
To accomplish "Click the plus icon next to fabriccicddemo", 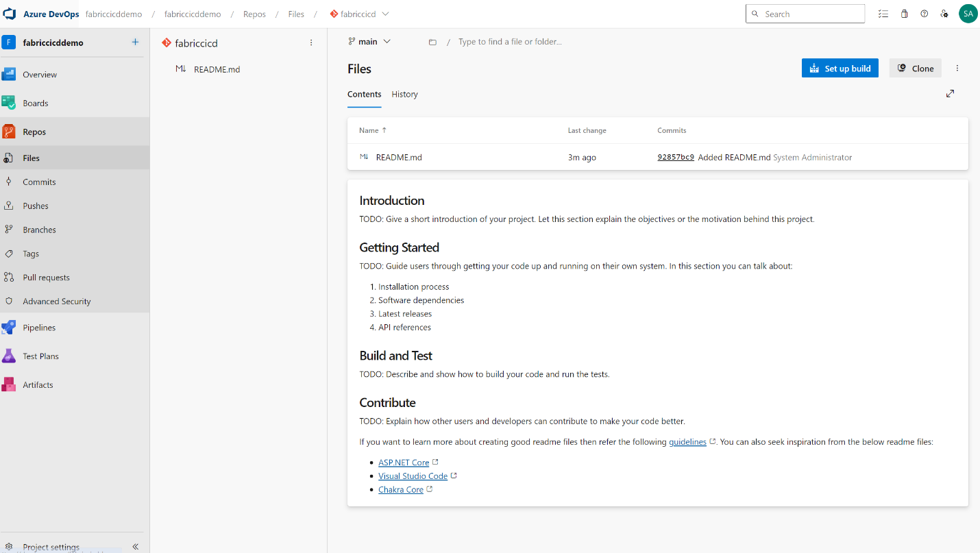I will 135,42.
